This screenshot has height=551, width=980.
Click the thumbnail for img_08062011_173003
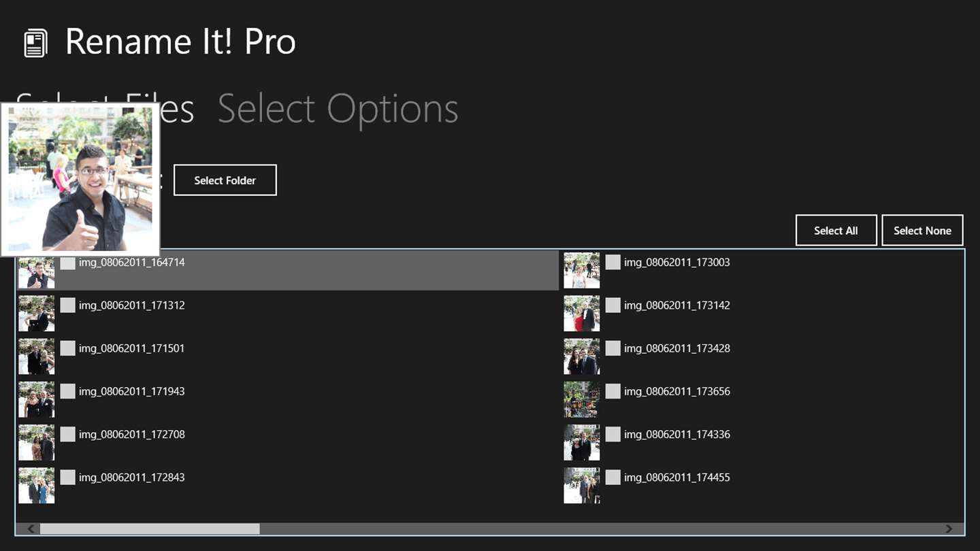click(x=582, y=271)
